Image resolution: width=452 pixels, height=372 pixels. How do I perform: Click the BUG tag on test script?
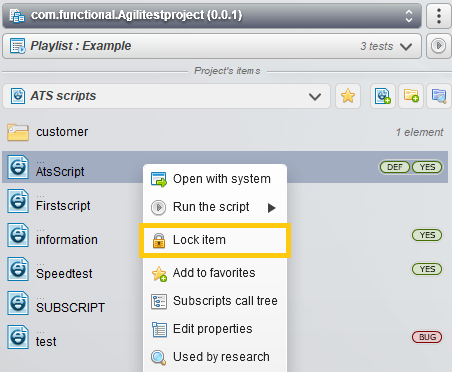pyautogui.click(x=427, y=337)
